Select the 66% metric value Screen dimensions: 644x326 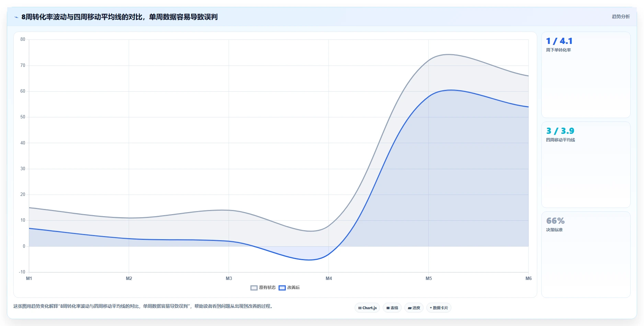pos(555,221)
